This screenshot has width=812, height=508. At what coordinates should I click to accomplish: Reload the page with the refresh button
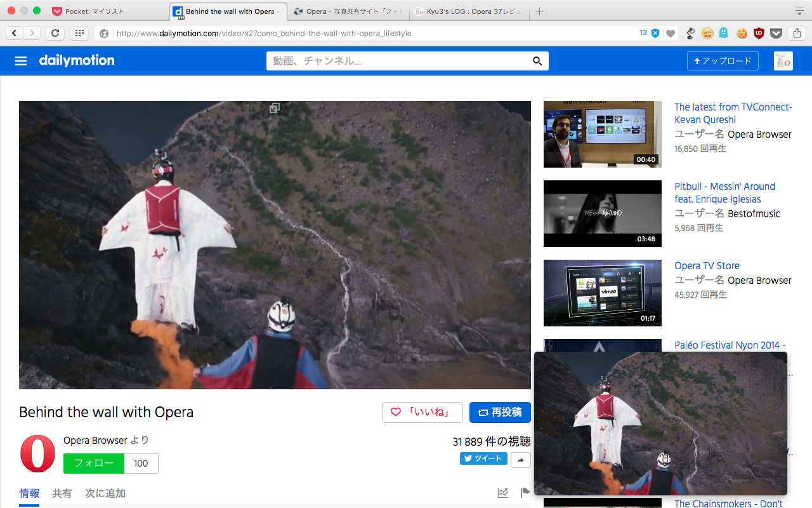pyautogui.click(x=55, y=33)
